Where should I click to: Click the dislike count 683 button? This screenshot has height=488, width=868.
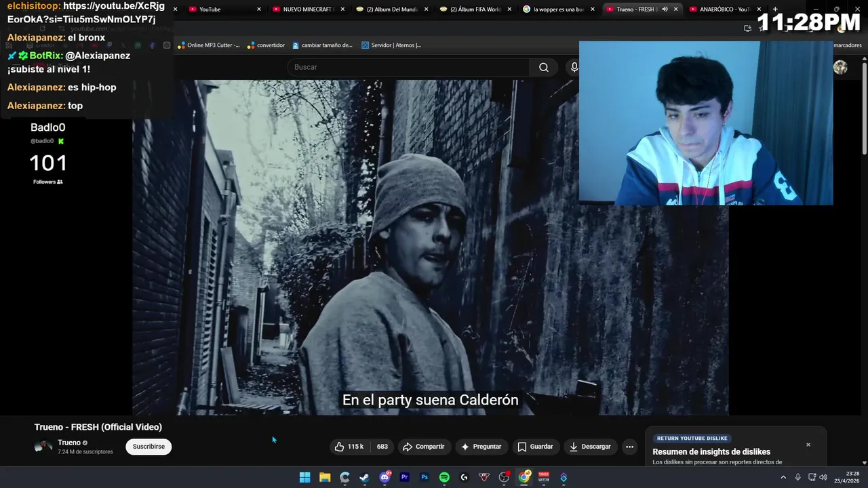tap(382, 447)
